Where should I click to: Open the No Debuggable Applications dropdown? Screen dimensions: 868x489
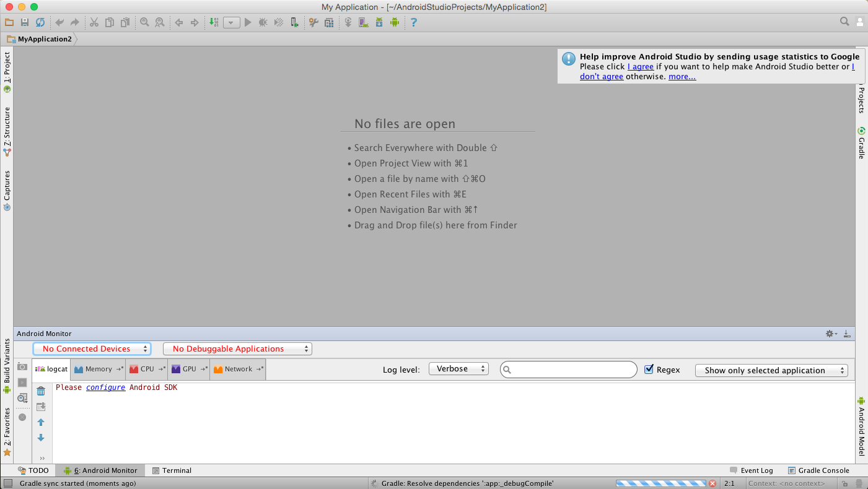pyautogui.click(x=237, y=348)
